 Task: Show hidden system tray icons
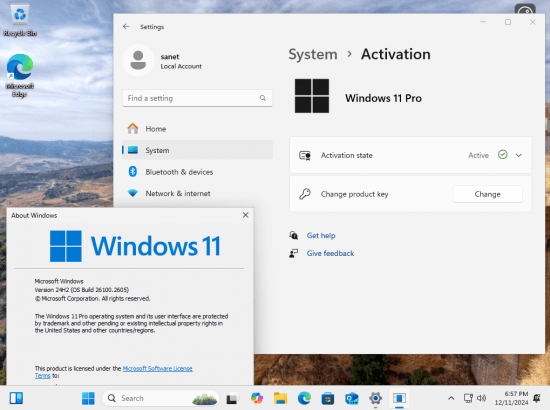[x=451, y=398]
